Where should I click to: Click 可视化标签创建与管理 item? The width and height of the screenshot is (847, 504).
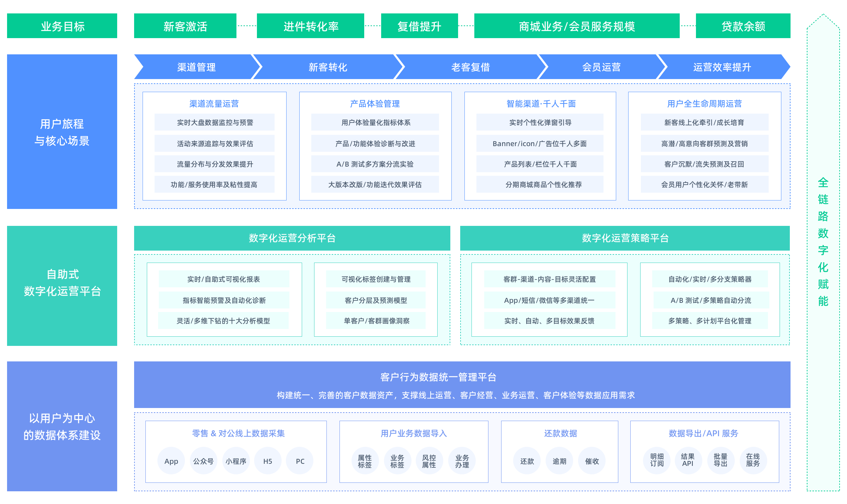pyautogui.click(x=376, y=279)
